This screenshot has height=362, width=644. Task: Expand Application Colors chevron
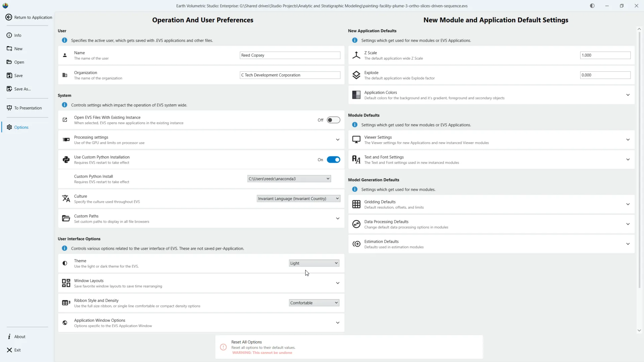click(x=628, y=95)
